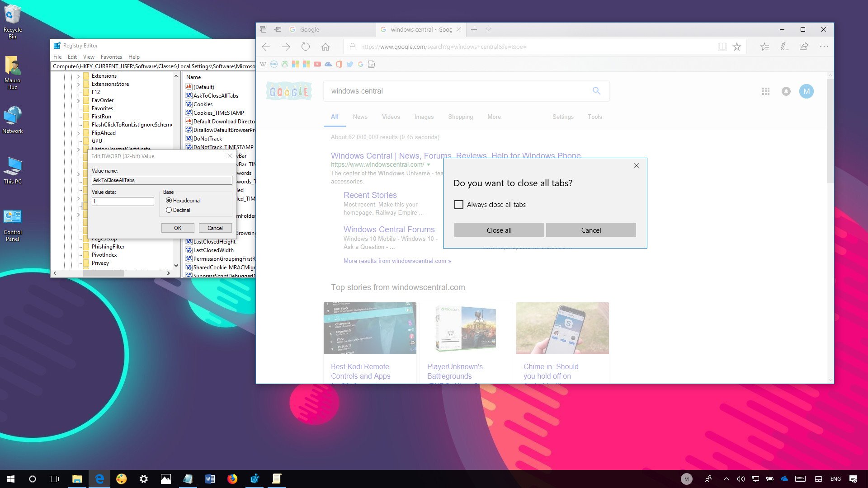Image resolution: width=868 pixels, height=488 pixels.
Task: Select Hexadecimal base radio button
Action: point(170,200)
